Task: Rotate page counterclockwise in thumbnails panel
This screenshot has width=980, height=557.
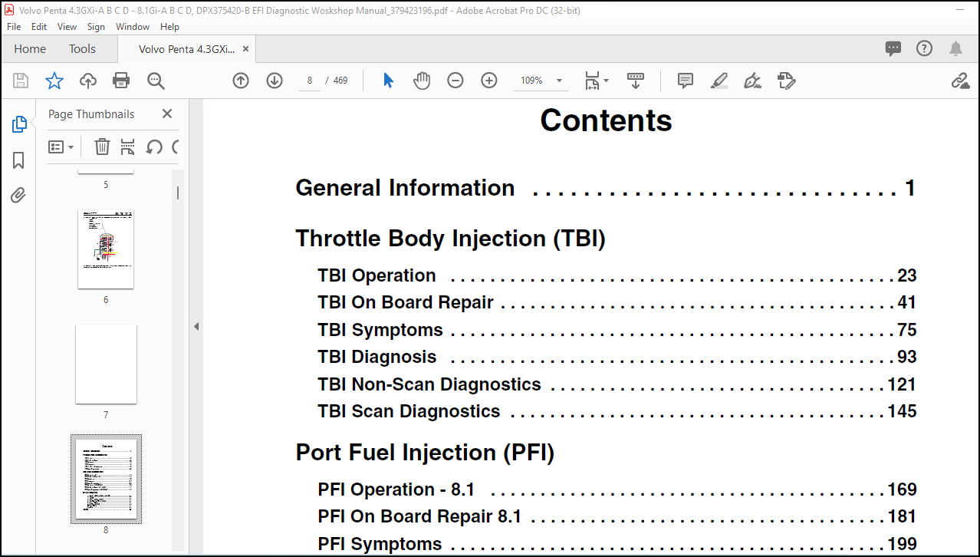Action: point(154,147)
